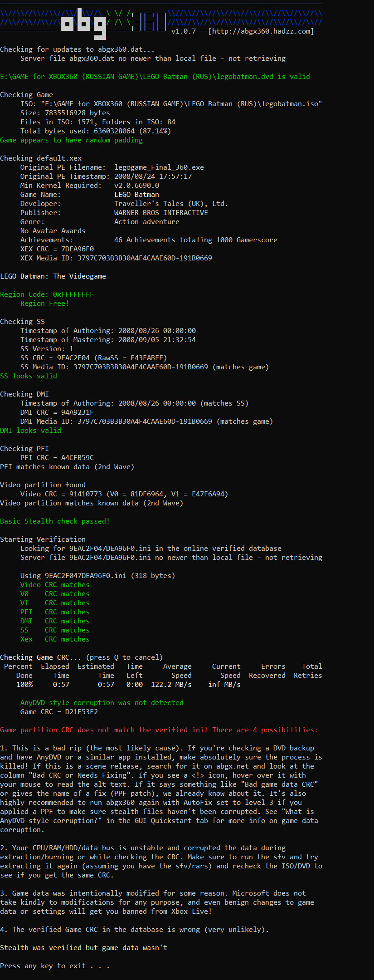Click 'Checking for updates to abgx360.dat...' line
This screenshot has height=980, width=374.
(x=78, y=49)
